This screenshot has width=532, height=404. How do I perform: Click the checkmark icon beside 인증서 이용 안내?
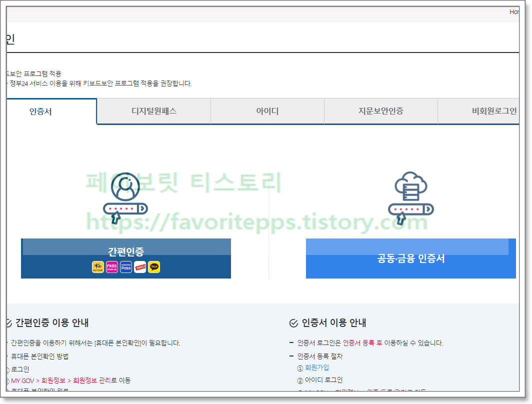[293, 323]
